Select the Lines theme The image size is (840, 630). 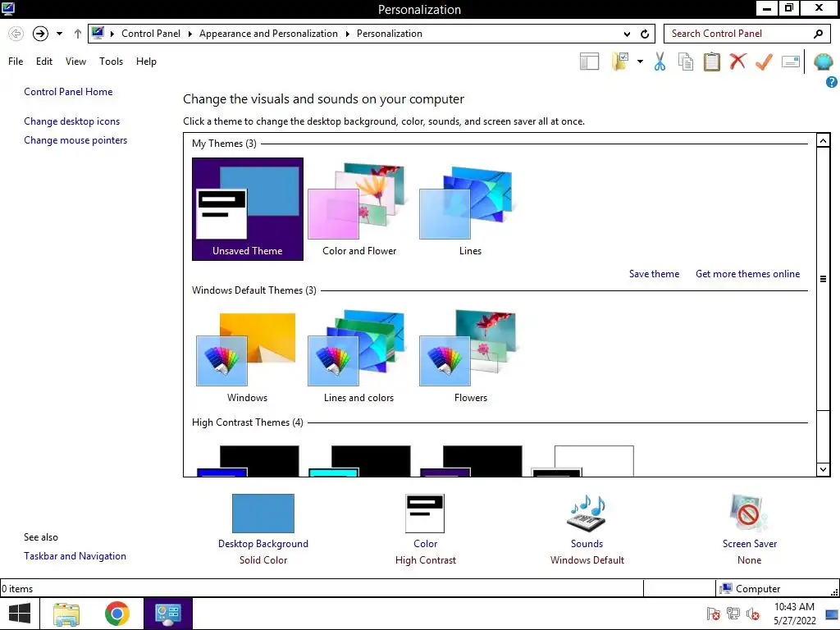pos(470,209)
